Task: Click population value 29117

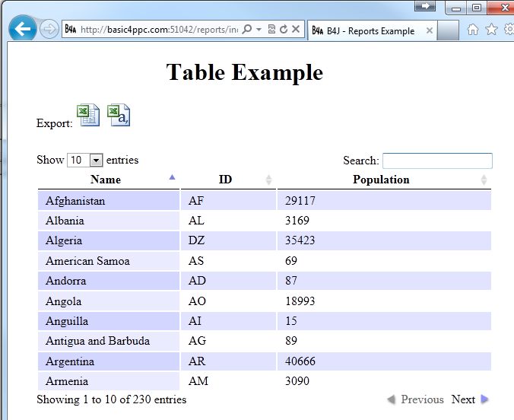Action: (300, 200)
